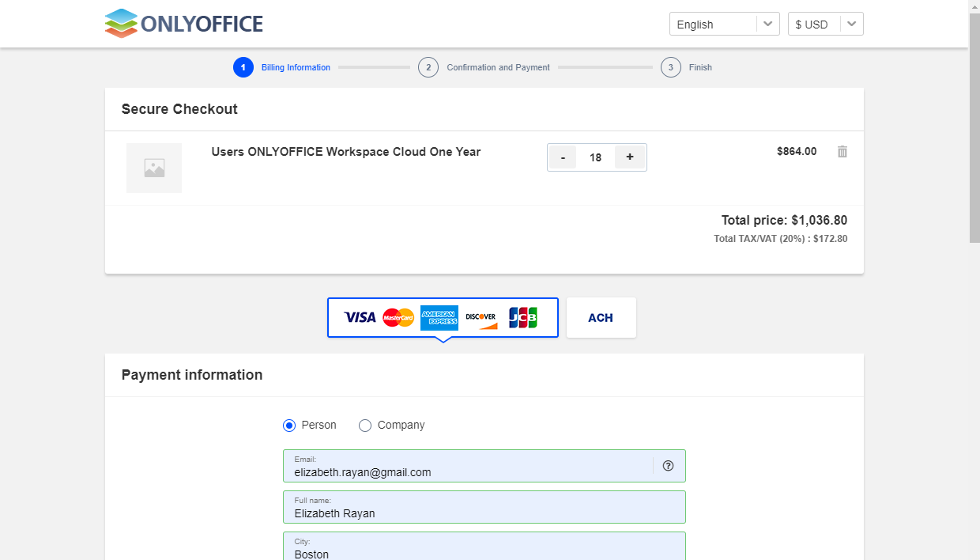Click the ONLYOFFICE logo
The height and width of the screenshot is (560, 980).
tap(183, 23)
